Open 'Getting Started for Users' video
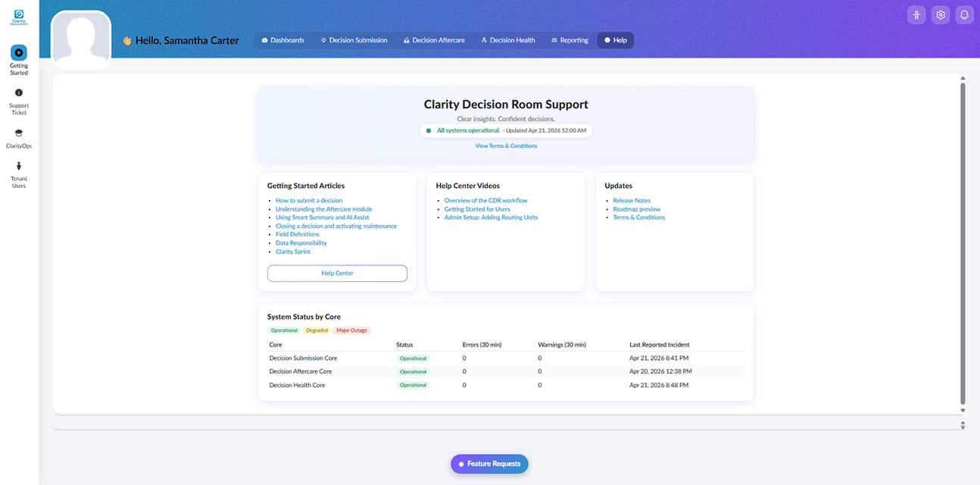 click(x=477, y=208)
